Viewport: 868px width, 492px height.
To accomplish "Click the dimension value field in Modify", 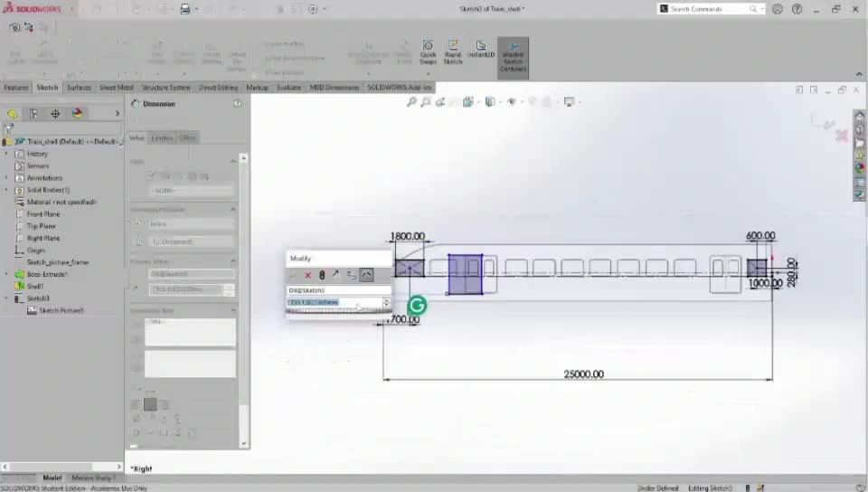I will tap(335, 302).
